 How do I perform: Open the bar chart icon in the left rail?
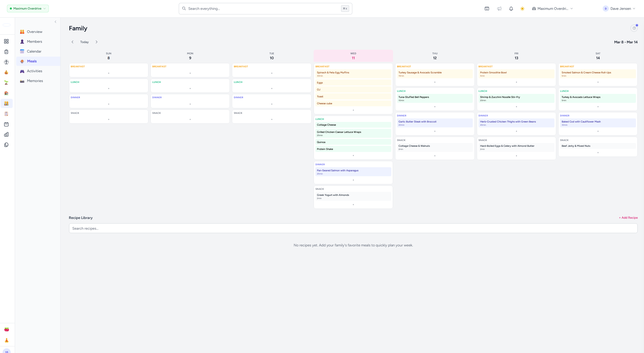click(6, 135)
